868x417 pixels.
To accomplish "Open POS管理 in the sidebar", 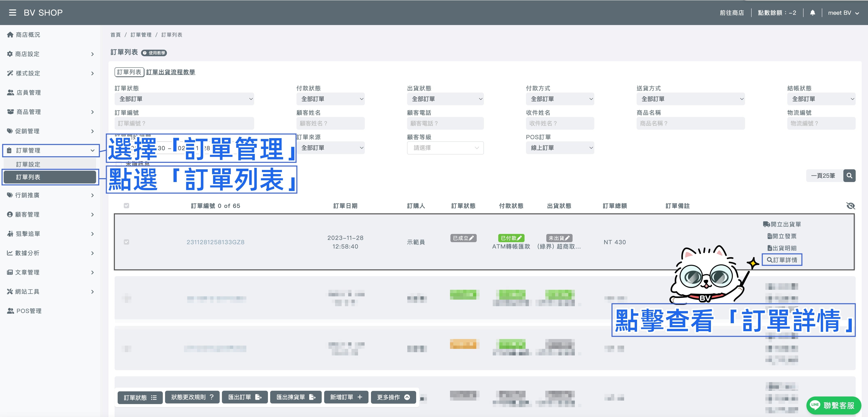I will 24,311.
